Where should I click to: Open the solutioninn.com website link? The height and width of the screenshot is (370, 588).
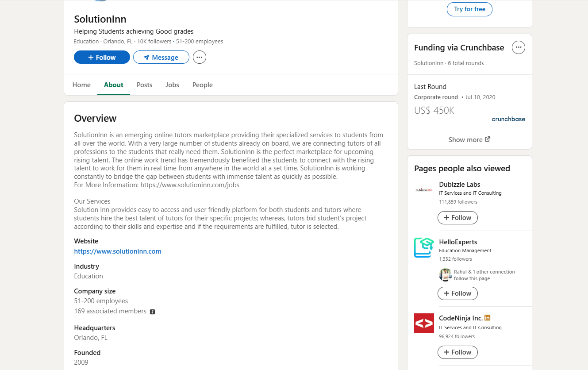[x=118, y=251]
